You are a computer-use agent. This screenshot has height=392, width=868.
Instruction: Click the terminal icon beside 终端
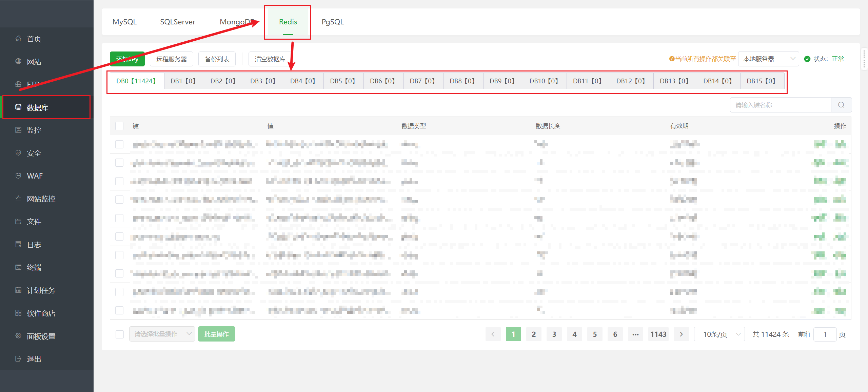[x=18, y=267]
